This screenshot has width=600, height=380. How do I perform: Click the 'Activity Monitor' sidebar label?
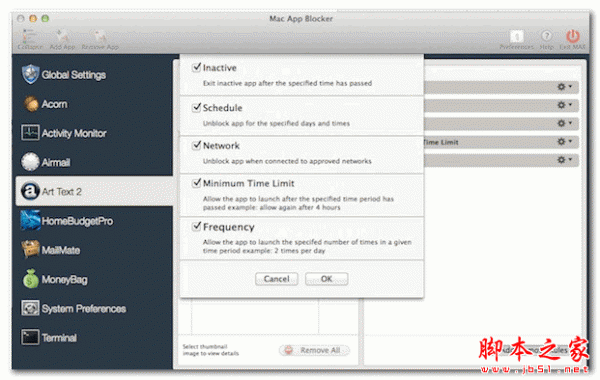click(74, 133)
